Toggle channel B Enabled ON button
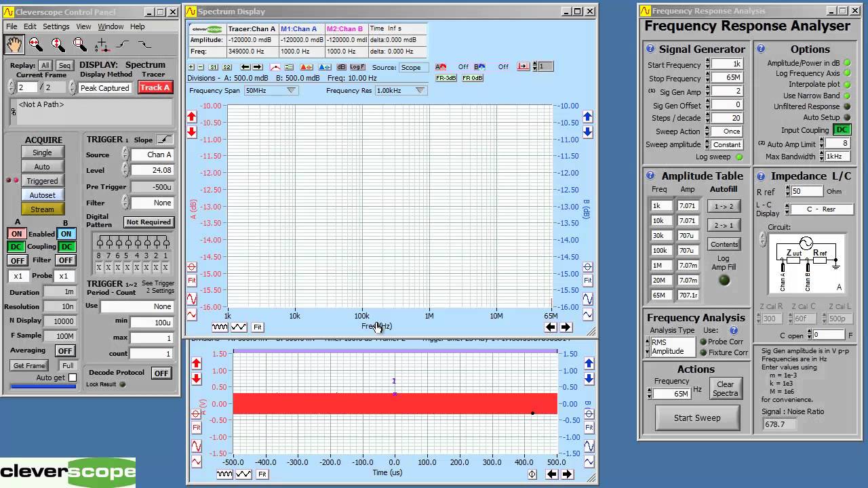Viewport: 868px width, 488px height. tap(66, 234)
